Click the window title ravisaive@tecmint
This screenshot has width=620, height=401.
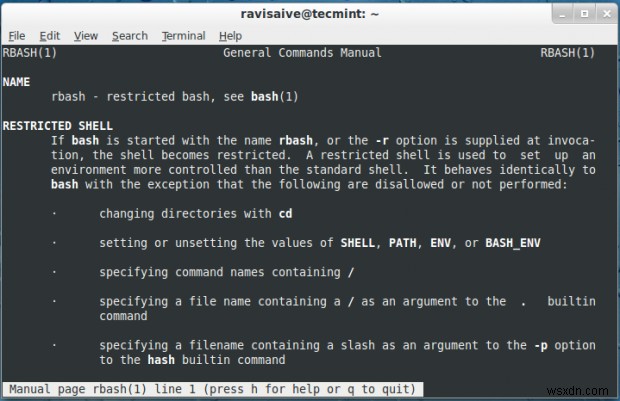(x=310, y=14)
